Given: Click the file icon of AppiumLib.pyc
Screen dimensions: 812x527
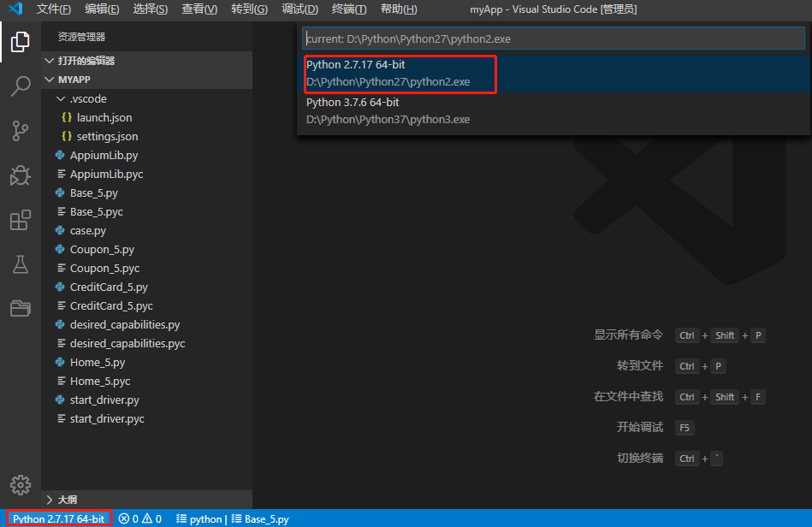Looking at the screenshot, I should coord(61,174).
